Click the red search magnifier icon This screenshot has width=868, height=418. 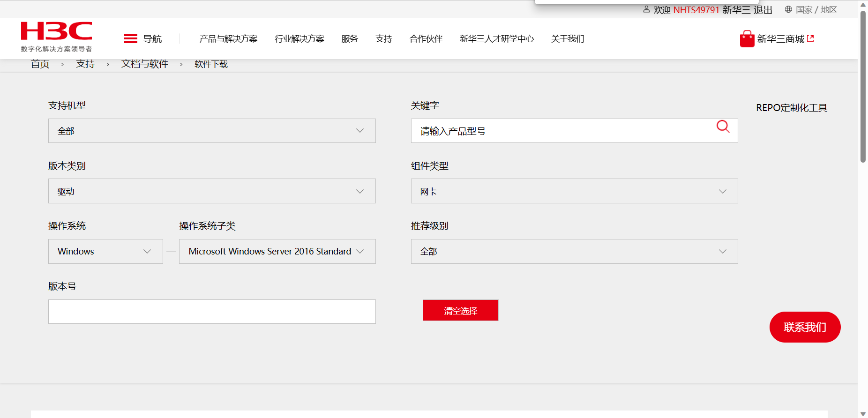723,127
